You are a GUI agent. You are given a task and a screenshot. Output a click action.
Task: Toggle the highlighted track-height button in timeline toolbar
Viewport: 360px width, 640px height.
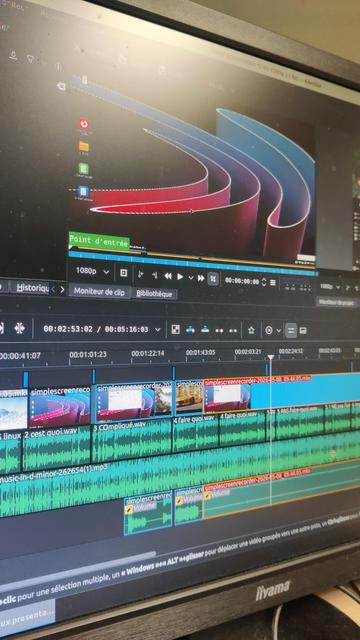pos(291,330)
